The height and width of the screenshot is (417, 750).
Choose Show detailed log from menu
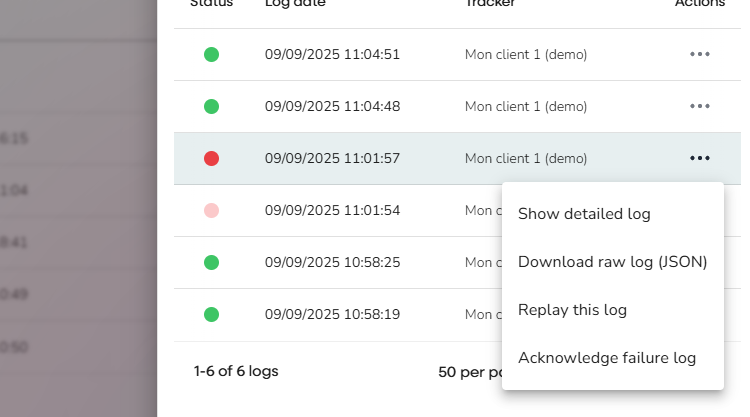coord(584,214)
